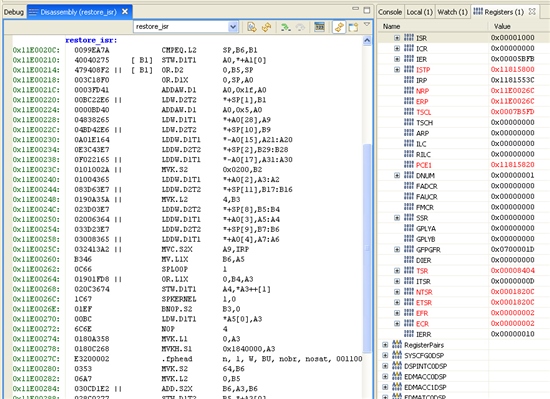Screen dimensions: 550x399
Task: Expand the GFPGFR register
Action: tap(397, 249)
